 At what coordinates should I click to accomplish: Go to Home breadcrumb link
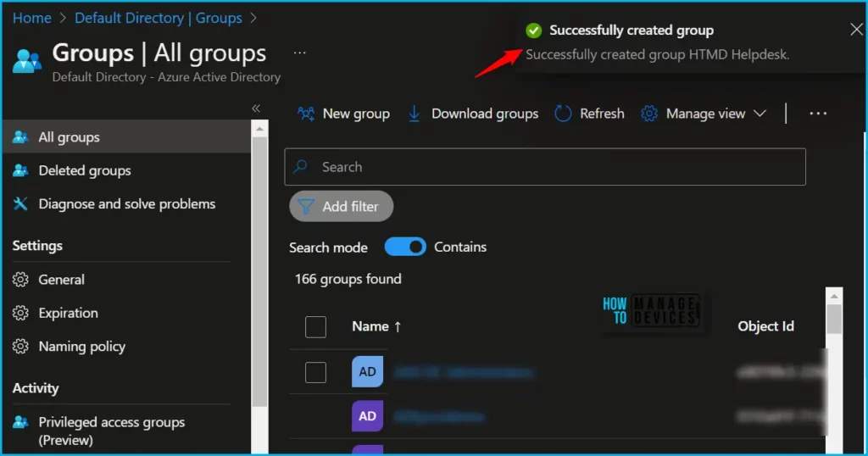(x=32, y=19)
